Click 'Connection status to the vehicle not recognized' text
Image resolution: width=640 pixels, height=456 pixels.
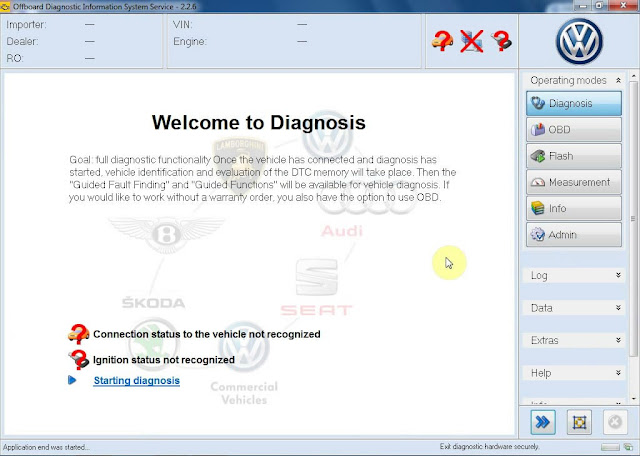point(207,334)
